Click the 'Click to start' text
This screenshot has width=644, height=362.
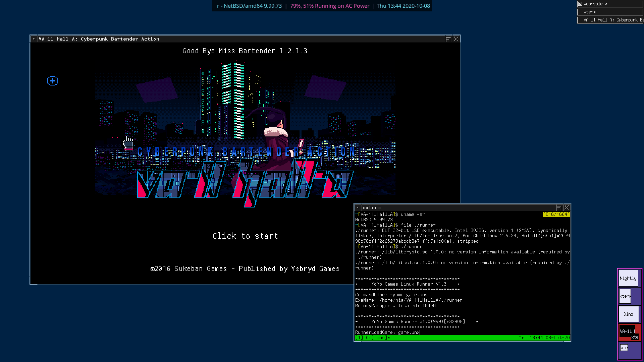point(245,236)
